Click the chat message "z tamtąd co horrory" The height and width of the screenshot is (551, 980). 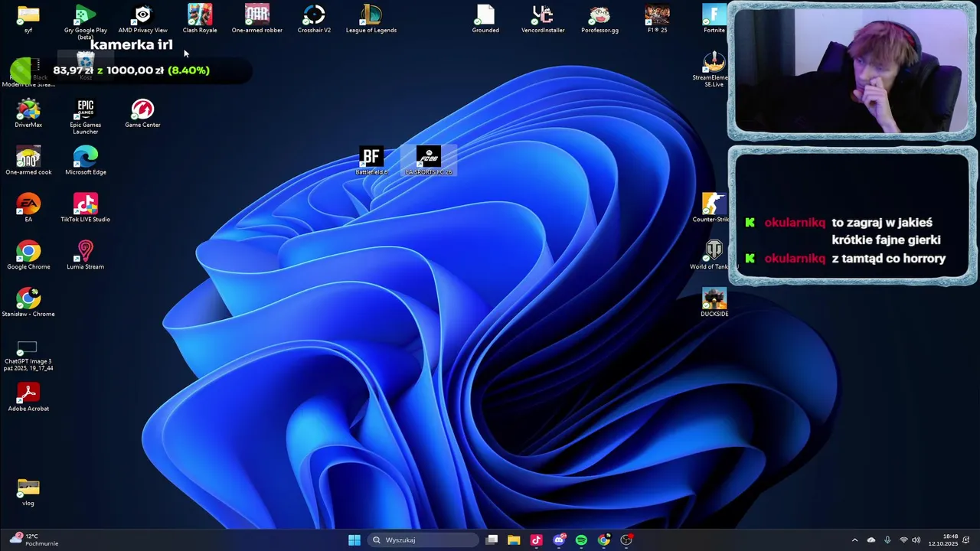[x=889, y=259]
